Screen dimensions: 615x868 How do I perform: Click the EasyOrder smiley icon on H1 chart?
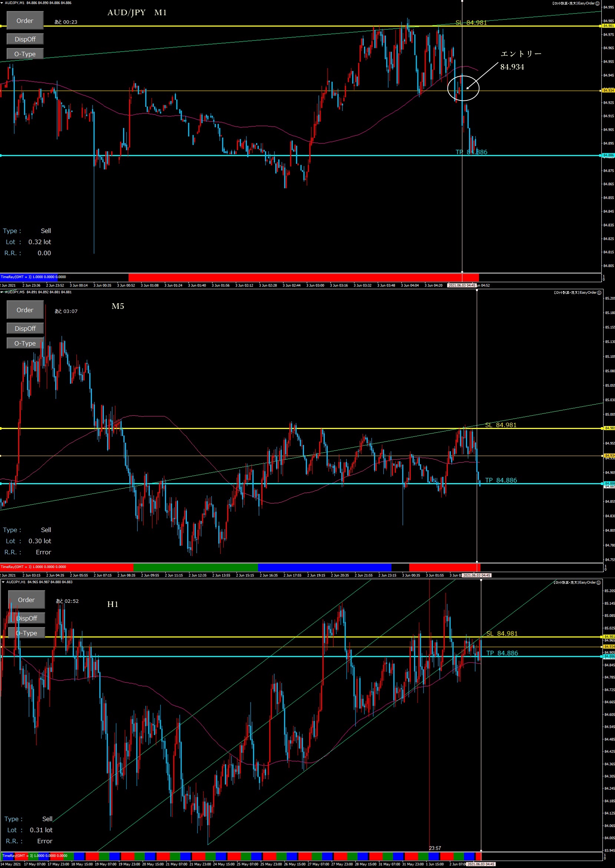coord(599,582)
